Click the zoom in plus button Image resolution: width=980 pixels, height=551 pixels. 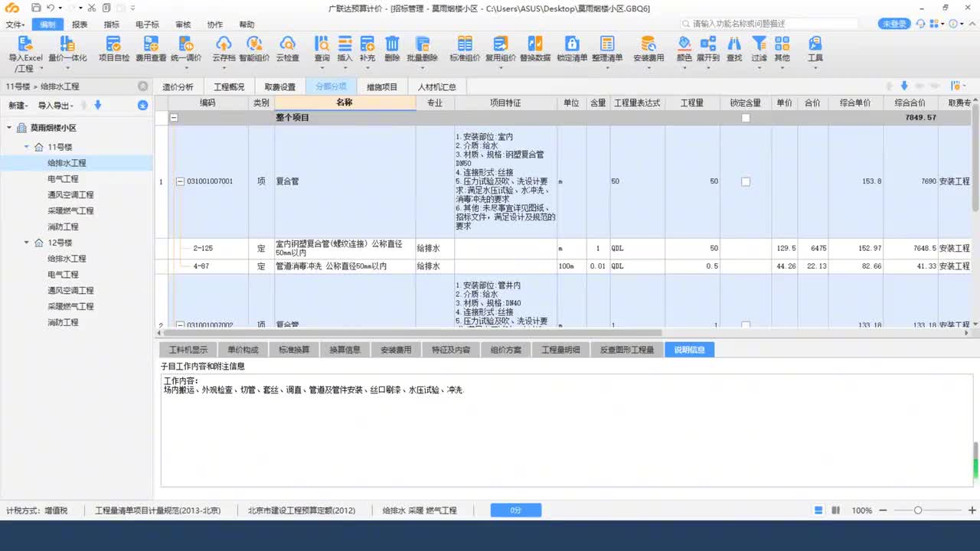pos(972,510)
